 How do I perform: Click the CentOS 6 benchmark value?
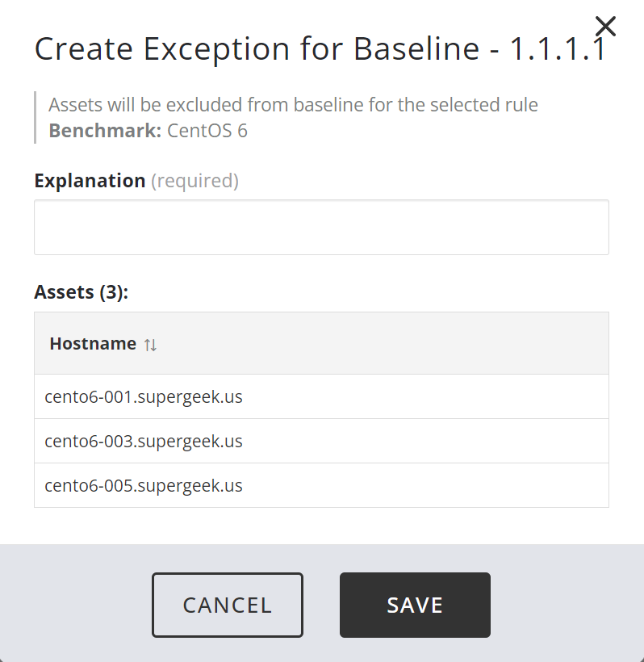click(x=207, y=131)
